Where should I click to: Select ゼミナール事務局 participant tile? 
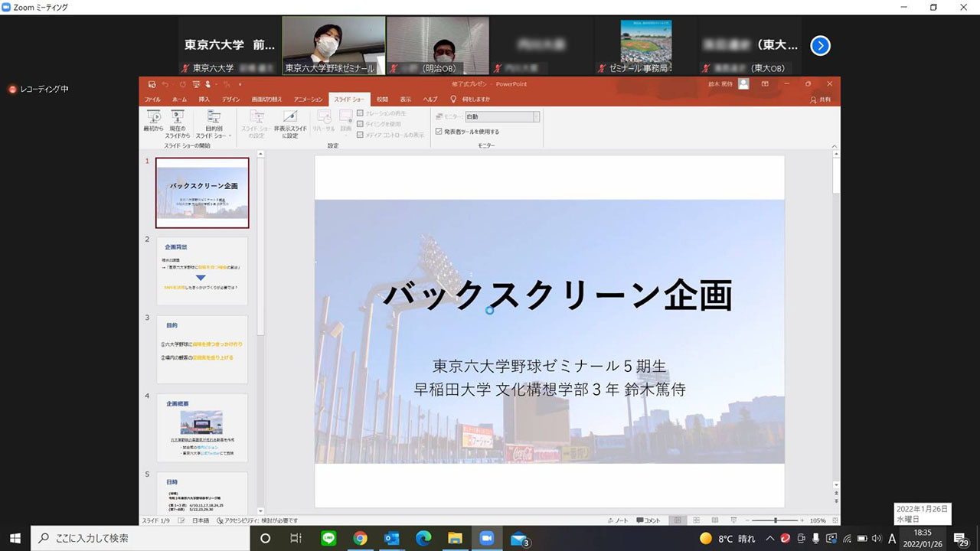[645, 46]
